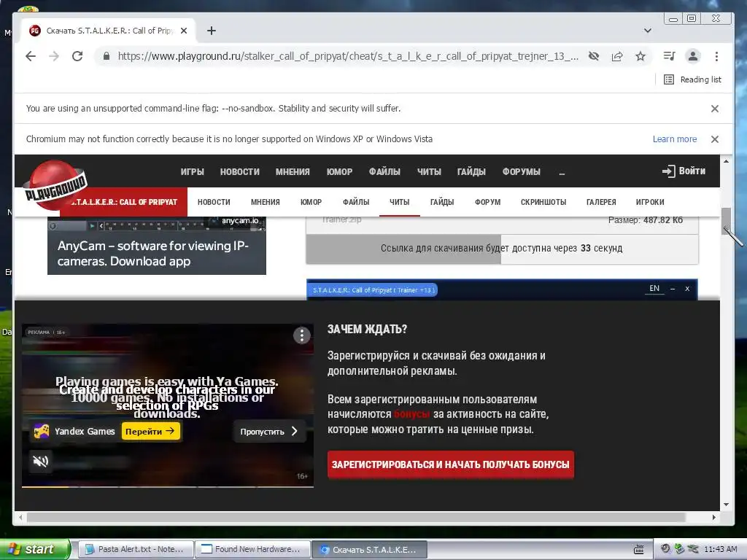Image resolution: width=747 pixels, height=560 pixels.
Task: Click the Yandex Games logo icon
Action: point(42,432)
